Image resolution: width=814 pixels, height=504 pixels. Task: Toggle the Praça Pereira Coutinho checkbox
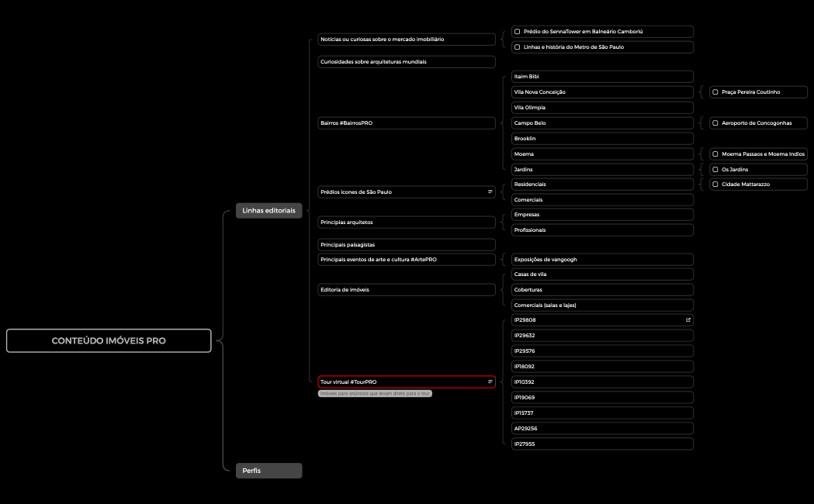tap(715, 92)
